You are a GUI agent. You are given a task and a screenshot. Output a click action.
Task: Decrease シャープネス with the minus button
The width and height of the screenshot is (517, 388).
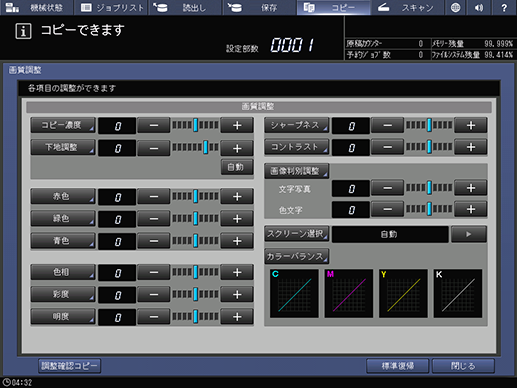387,126
